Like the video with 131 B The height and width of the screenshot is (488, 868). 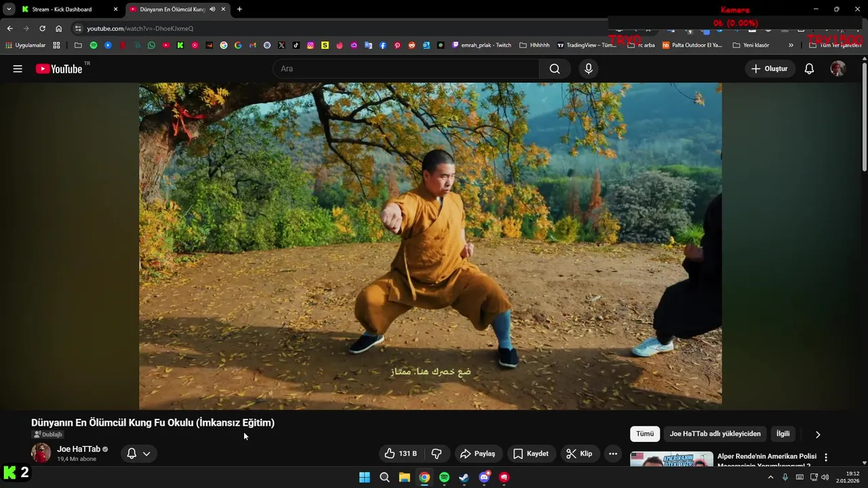(x=401, y=453)
